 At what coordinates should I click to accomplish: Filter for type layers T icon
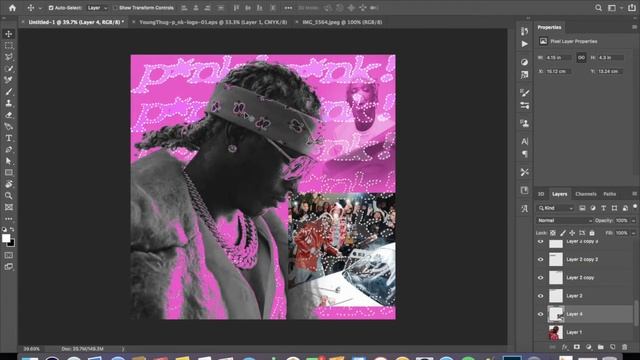click(x=604, y=208)
